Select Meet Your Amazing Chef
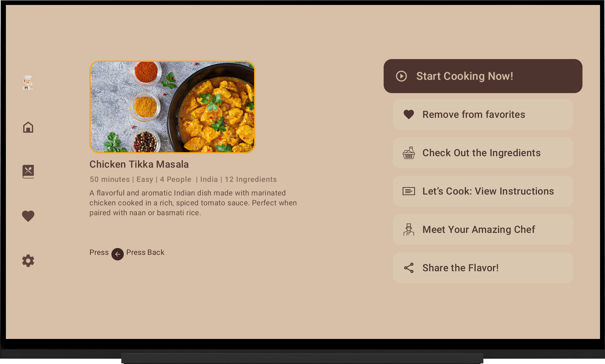Screen dimensions: 605x364 483,229
